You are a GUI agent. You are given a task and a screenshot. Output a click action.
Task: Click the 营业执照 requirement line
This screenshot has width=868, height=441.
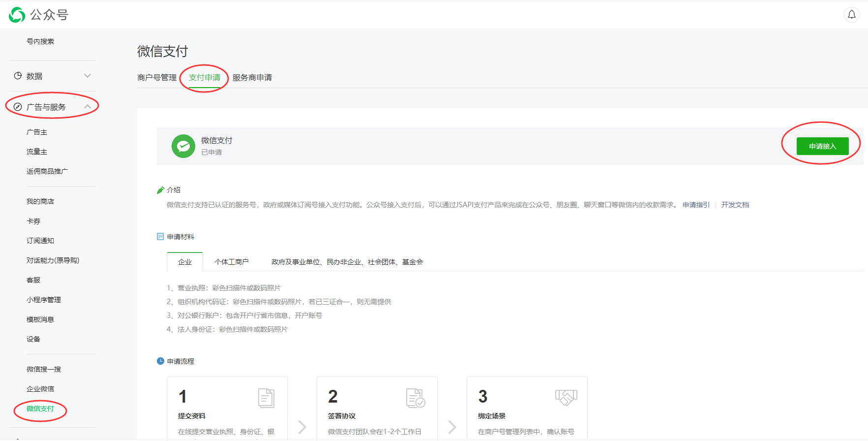[224, 288]
